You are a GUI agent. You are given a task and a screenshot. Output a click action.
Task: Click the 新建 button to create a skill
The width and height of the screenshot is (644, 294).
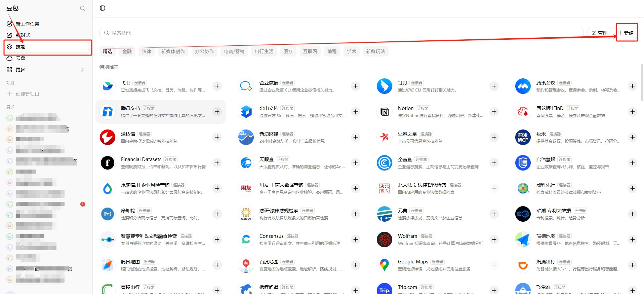[x=626, y=33]
